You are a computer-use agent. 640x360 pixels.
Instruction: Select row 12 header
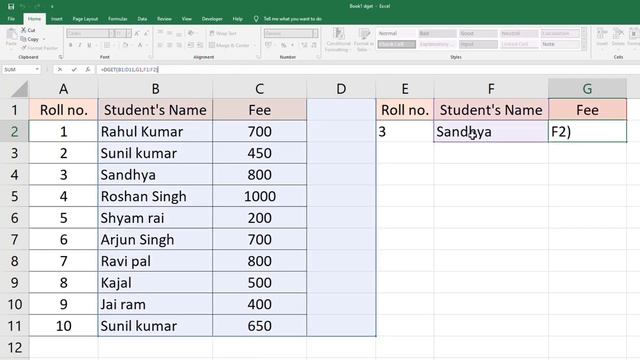point(14,347)
